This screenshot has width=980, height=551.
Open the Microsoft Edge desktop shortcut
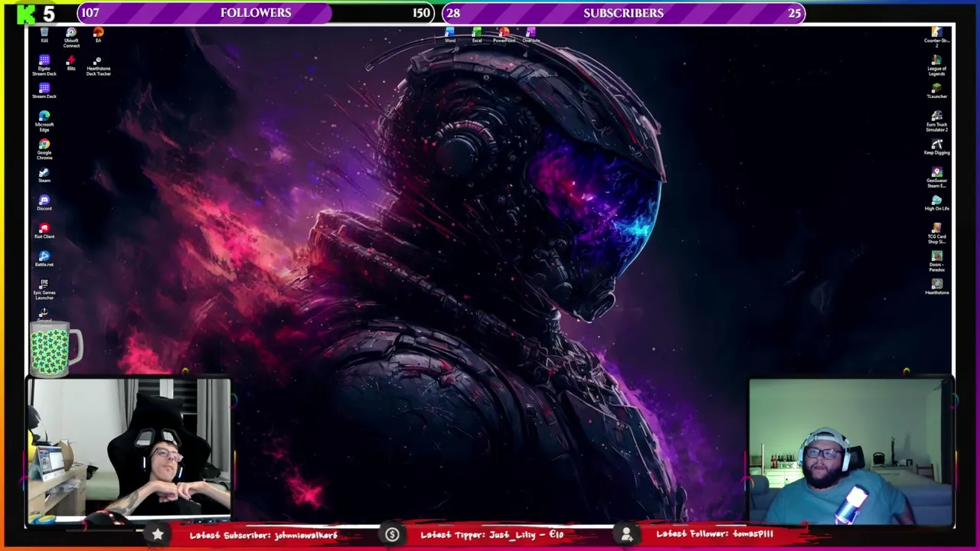pyautogui.click(x=44, y=121)
